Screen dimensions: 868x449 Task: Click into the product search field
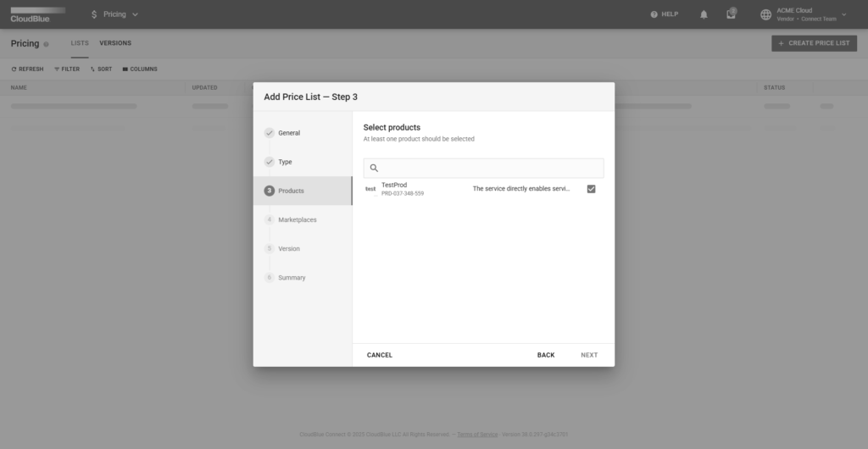[x=490, y=168]
